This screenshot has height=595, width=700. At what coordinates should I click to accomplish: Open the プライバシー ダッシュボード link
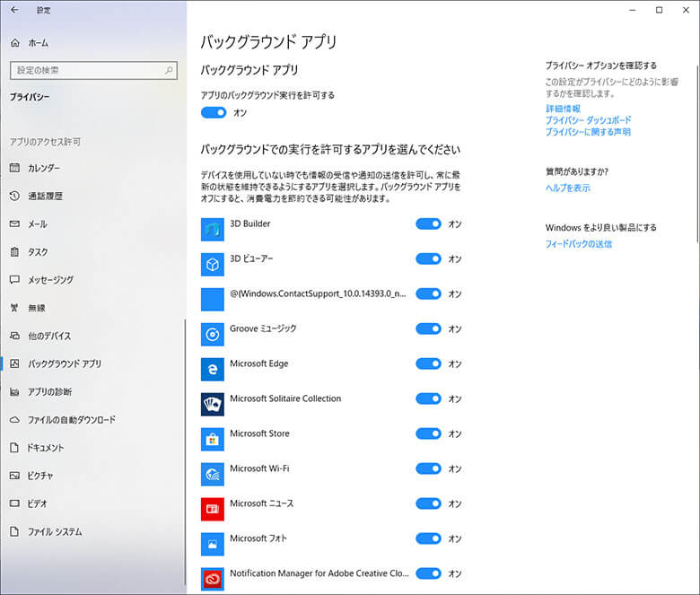589,120
